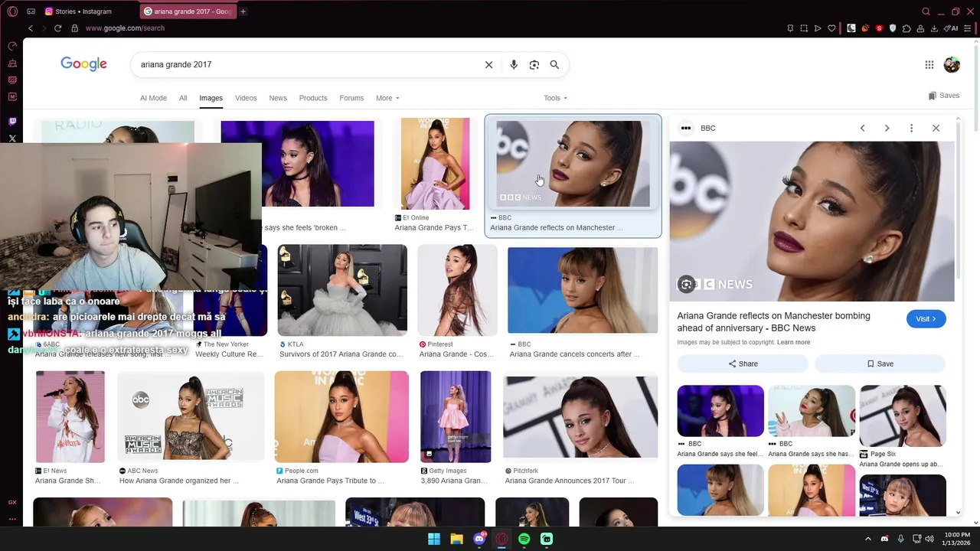
Task: Click the Learn more copyright link
Action: pos(793,342)
